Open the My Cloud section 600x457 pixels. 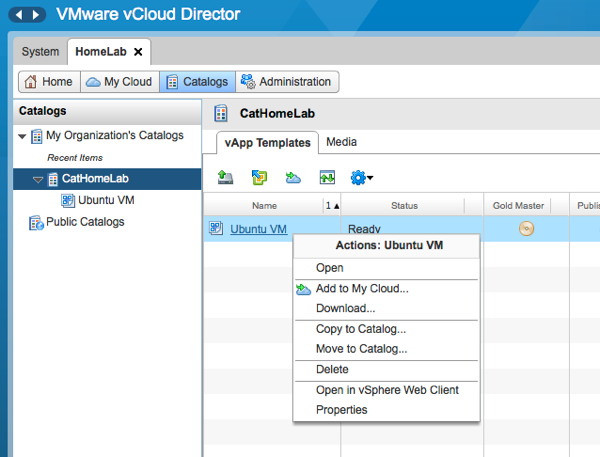[120, 82]
